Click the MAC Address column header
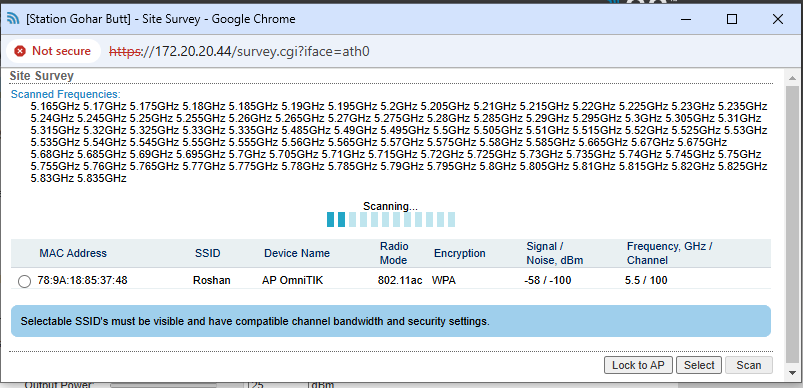This screenshot has width=803, height=388. tap(73, 253)
